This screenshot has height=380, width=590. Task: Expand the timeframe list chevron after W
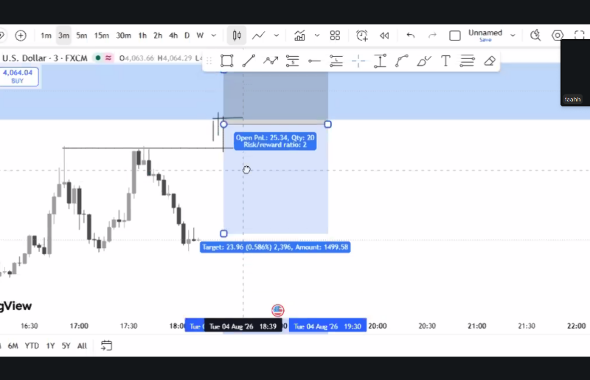click(214, 36)
